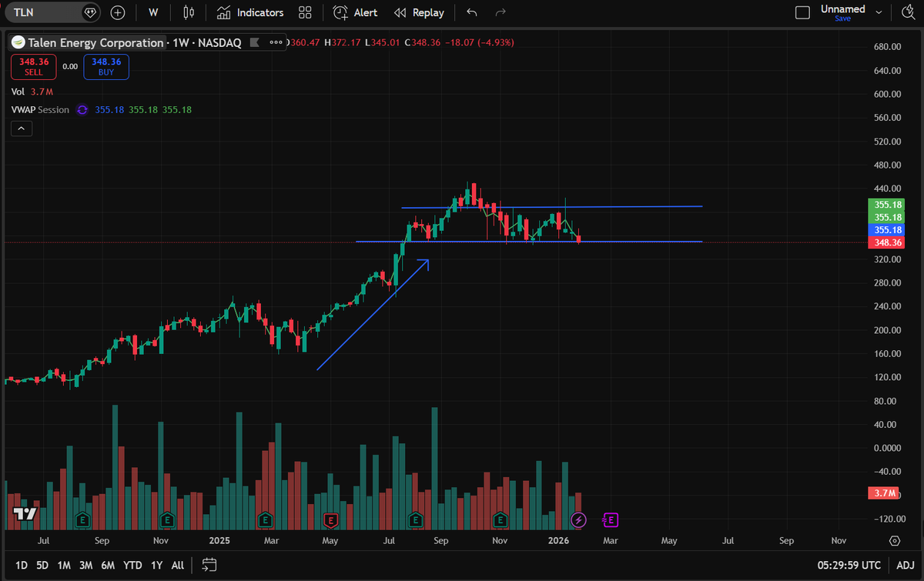This screenshot has width=924, height=581.
Task: Open indicator templates four-squares icon
Action: point(305,12)
